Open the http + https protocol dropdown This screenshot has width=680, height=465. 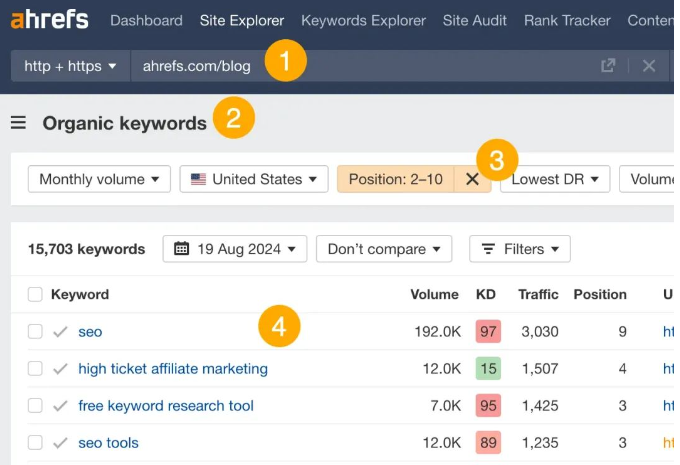point(70,66)
